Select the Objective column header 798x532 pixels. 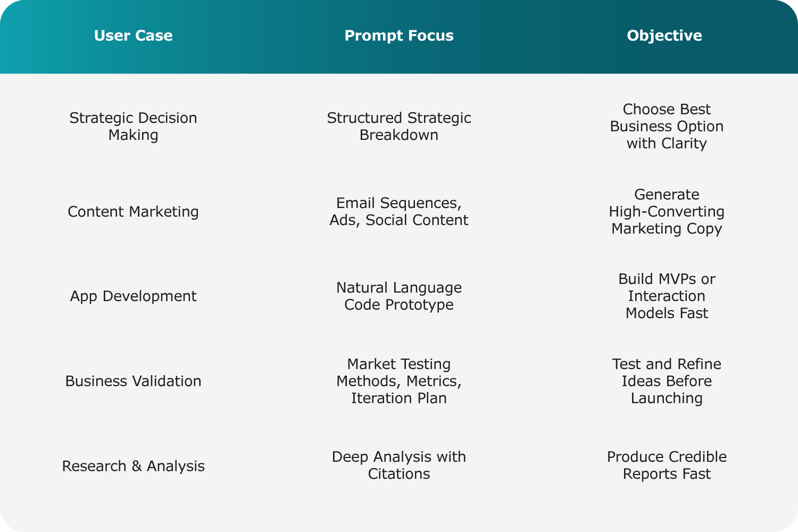click(664, 36)
